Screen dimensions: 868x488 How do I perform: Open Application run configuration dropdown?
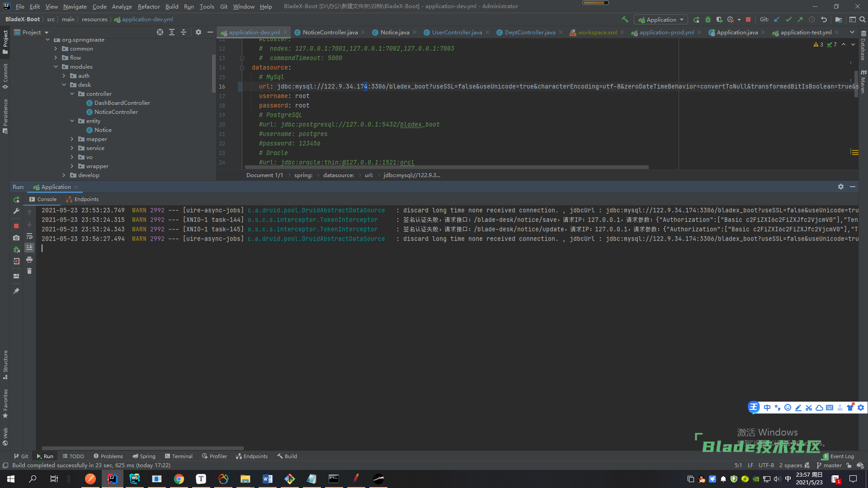point(661,19)
